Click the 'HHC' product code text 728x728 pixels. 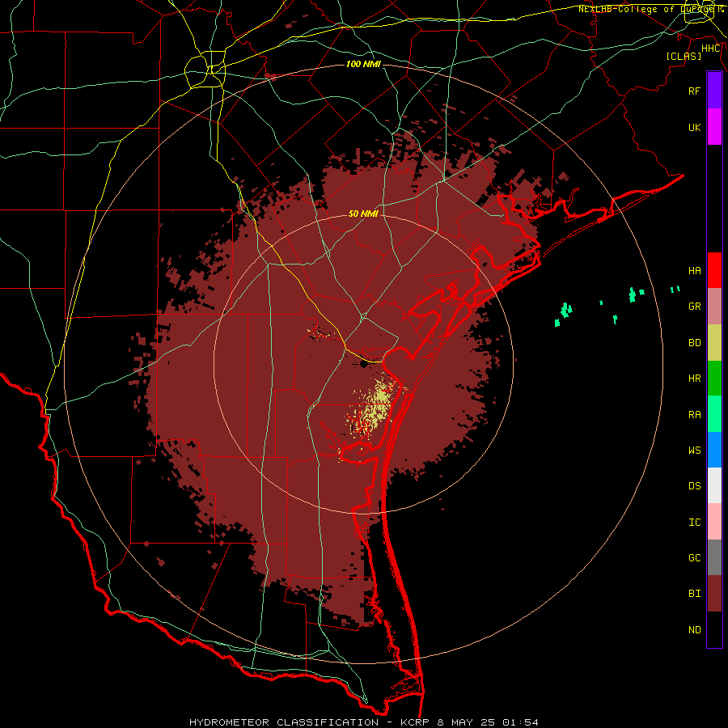(711, 49)
